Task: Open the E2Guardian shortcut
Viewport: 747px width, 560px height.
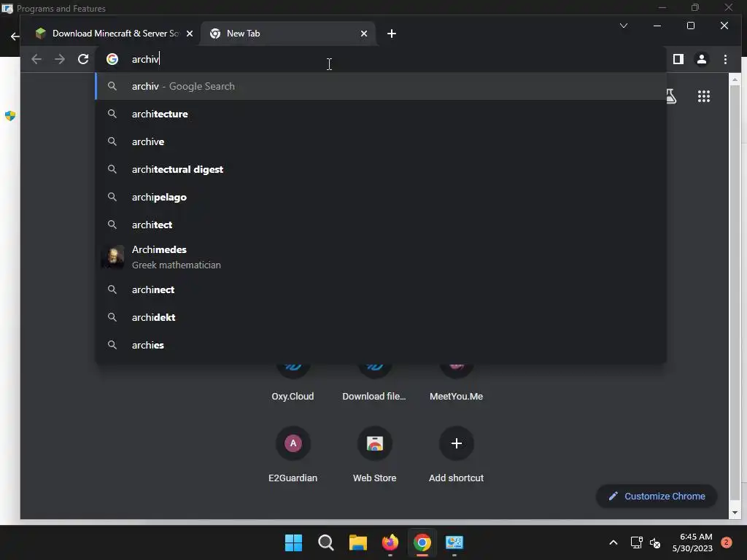Action: click(293, 454)
